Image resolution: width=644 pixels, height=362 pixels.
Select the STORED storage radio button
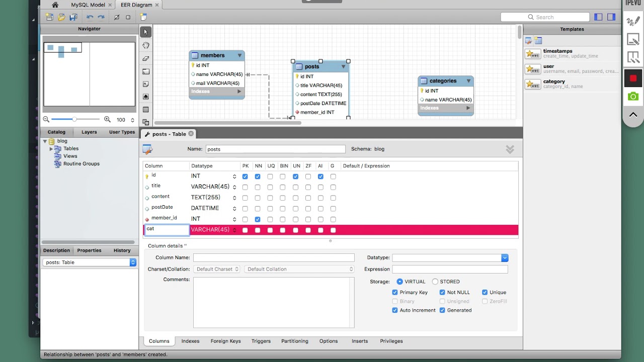click(435, 282)
